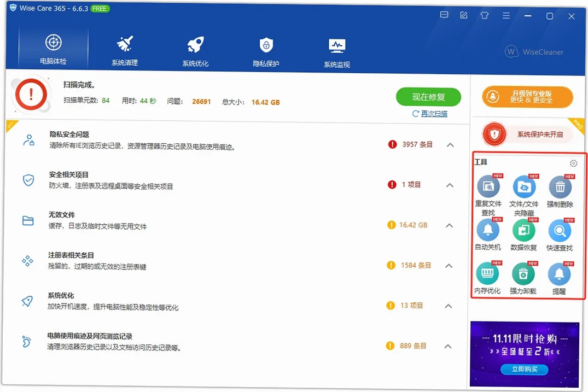Switch to the 系统监视 tab

tap(337, 53)
